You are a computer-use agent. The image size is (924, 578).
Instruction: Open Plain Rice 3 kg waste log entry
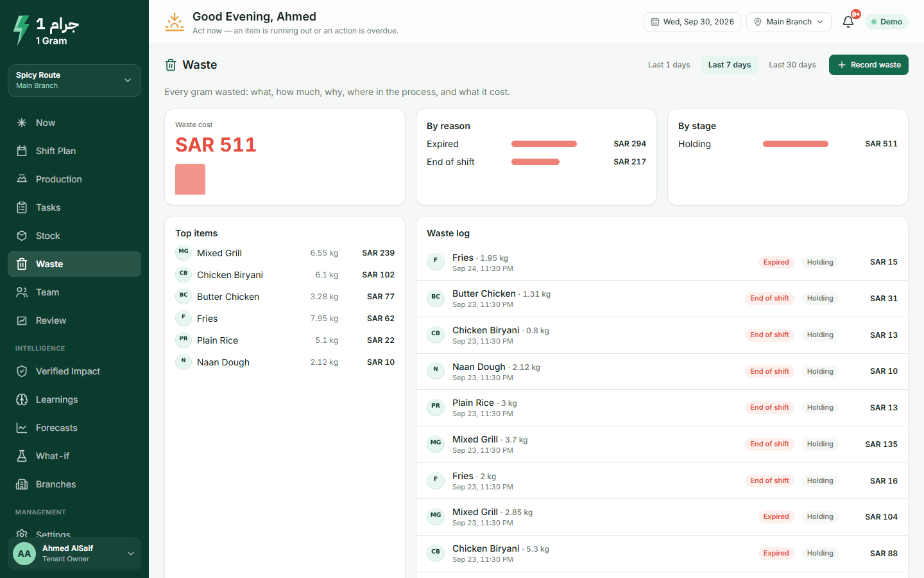662,408
